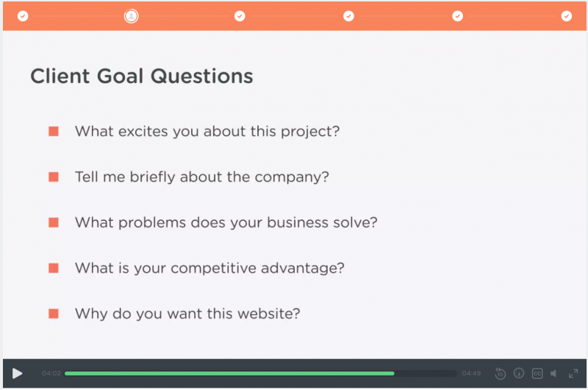Click the total duration 04:49 label
The width and height of the screenshot is (588, 390).
(x=471, y=373)
